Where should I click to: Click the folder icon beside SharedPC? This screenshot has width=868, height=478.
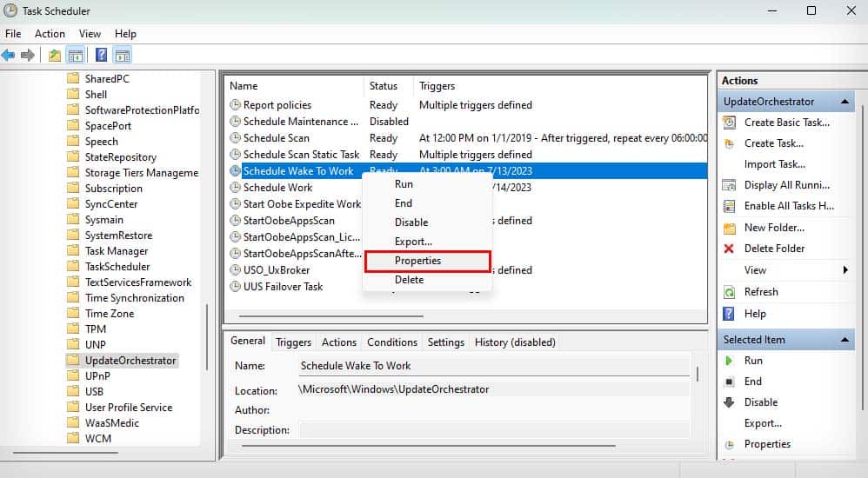(x=73, y=78)
